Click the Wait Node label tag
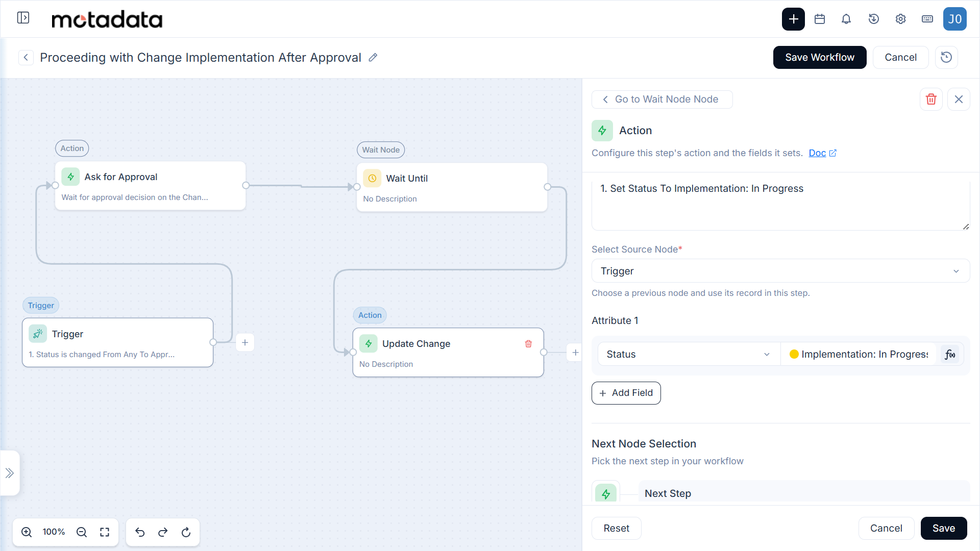The height and width of the screenshot is (551, 980). pos(381,150)
